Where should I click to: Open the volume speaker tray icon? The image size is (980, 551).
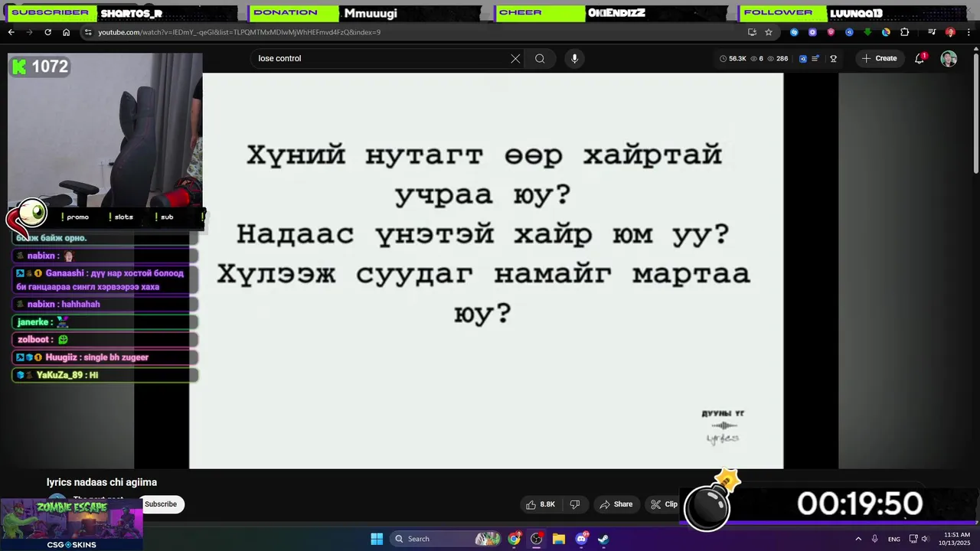pos(924,539)
